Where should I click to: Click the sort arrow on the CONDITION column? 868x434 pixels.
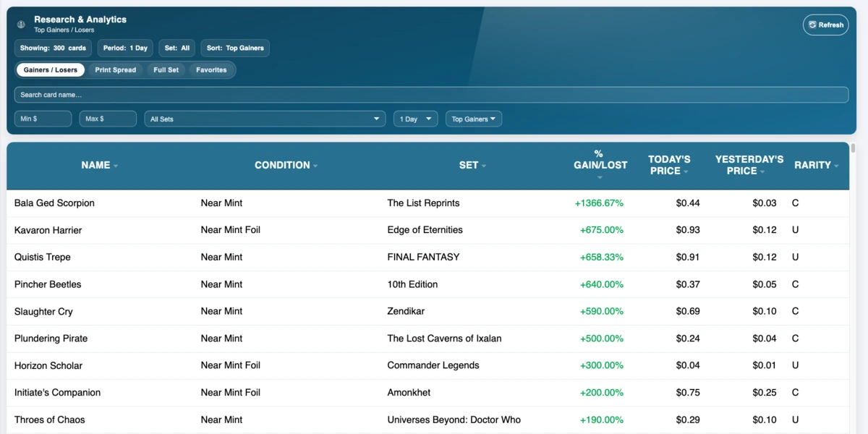[x=314, y=165]
